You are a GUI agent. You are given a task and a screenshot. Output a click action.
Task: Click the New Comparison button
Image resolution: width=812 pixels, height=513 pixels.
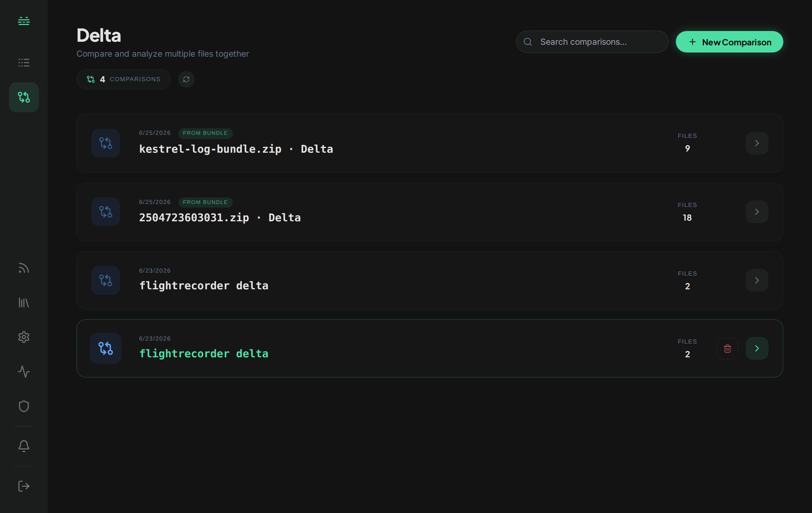click(x=729, y=42)
